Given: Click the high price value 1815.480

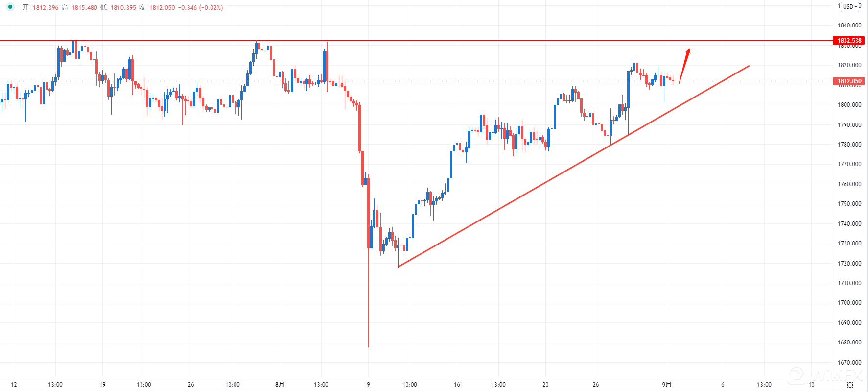Looking at the screenshot, I should click(x=85, y=8).
